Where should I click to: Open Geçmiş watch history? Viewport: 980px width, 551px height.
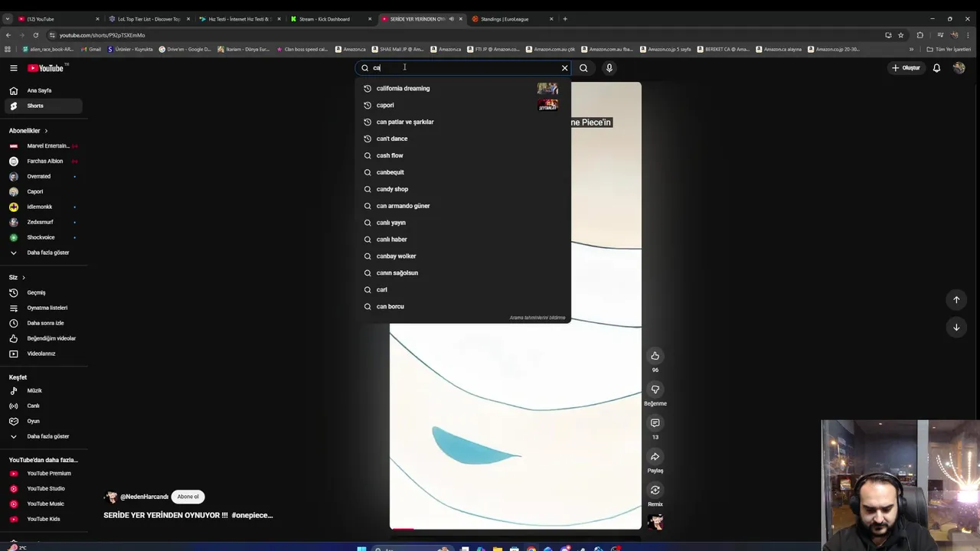44,292
